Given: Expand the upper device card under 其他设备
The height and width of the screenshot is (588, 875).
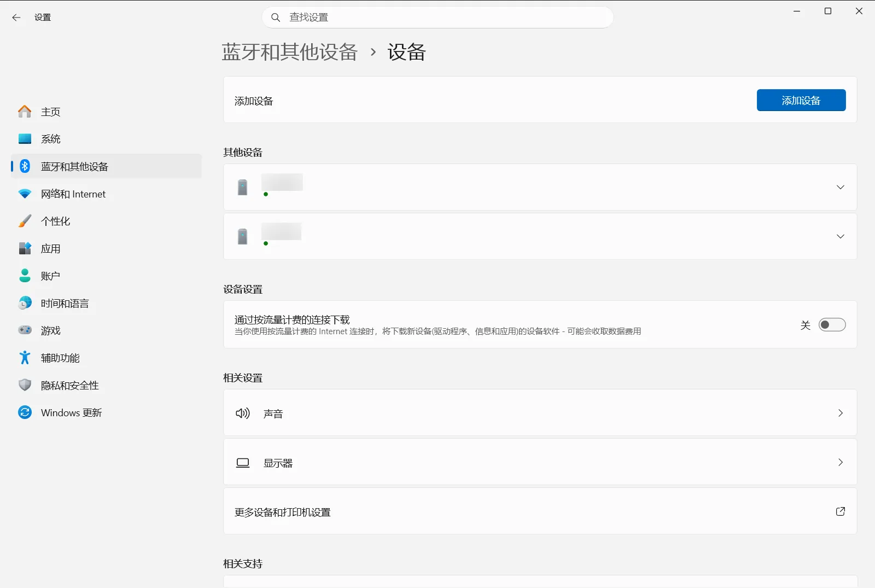Looking at the screenshot, I should (841, 187).
